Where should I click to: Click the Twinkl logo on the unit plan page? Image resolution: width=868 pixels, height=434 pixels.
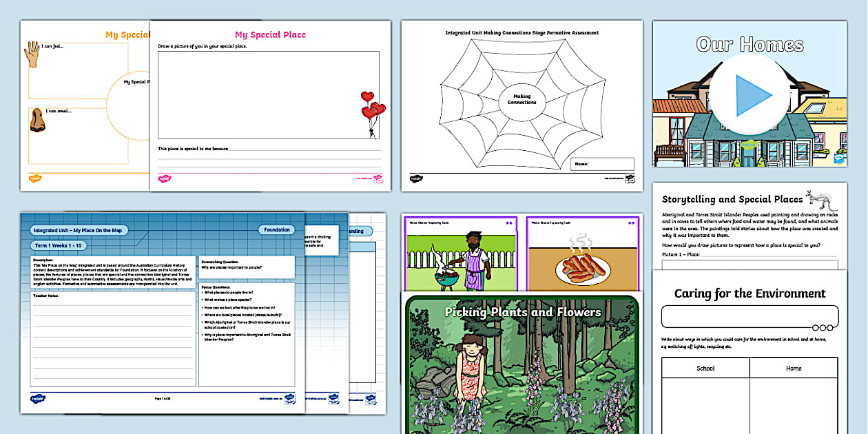38,398
